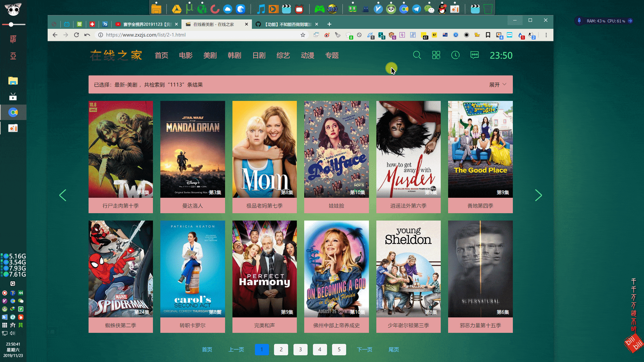Open the watch history clock icon
Viewport: 644px width, 362px height.
(x=455, y=55)
